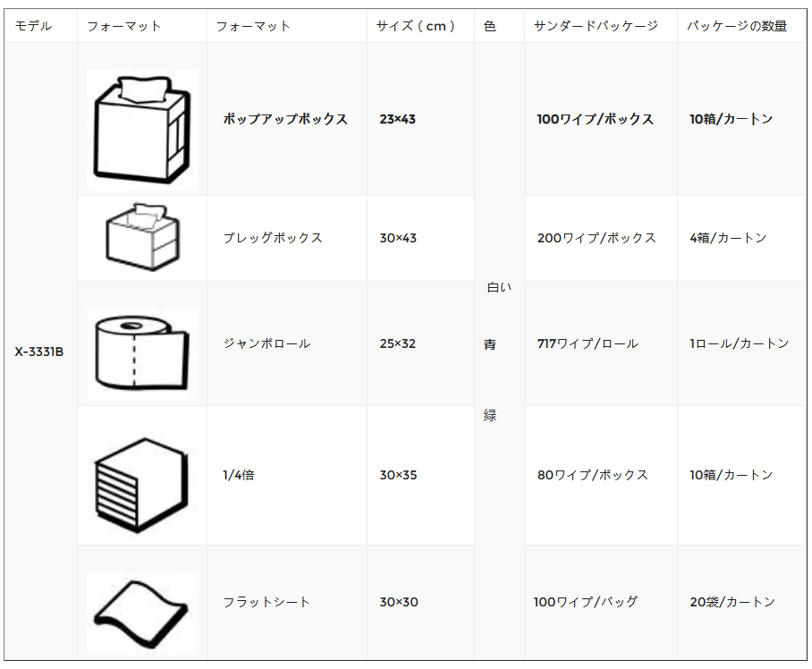Screen dimensions: 812x669
Task: Click the pop-up box product illustration
Action: (x=142, y=130)
